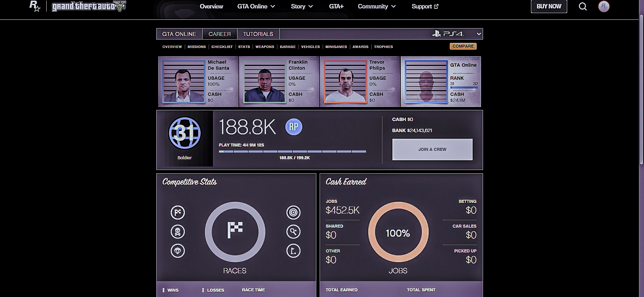Select Michael De Santa's mugshot
The width and height of the screenshot is (644, 297).
pos(184,81)
